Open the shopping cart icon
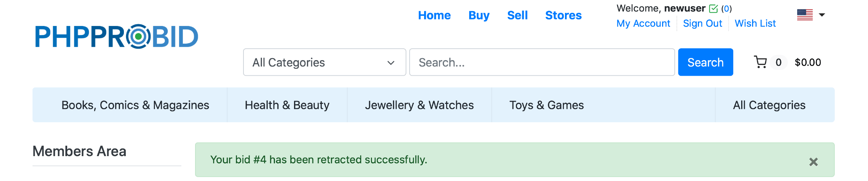This screenshot has width=868, height=181. coord(760,62)
